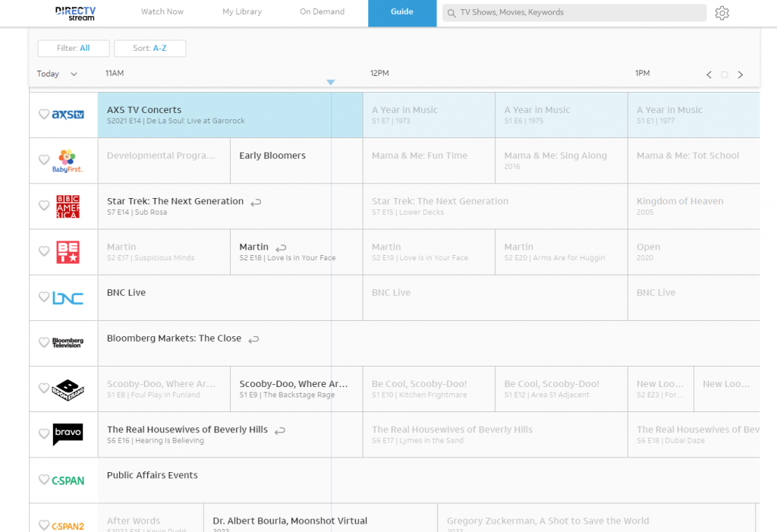The image size is (777, 532).
Task: Select the Bloomberg Television channel logo
Action: tap(68, 343)
